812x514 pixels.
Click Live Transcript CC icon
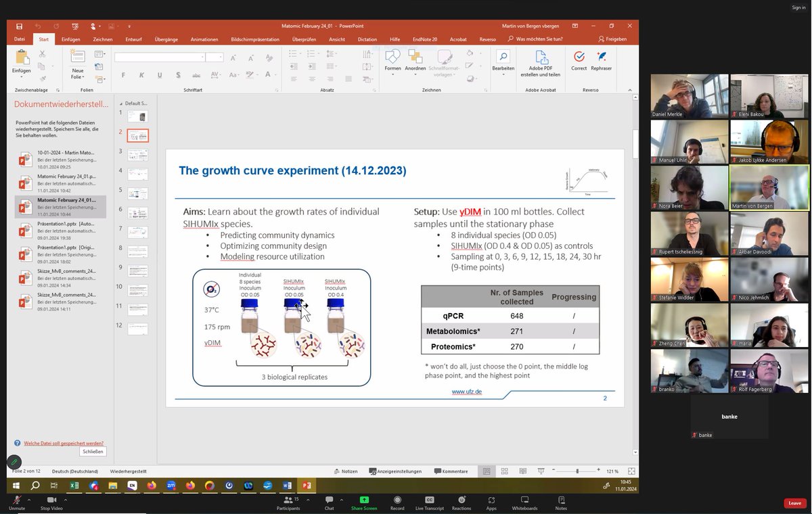tap(429, 500)
